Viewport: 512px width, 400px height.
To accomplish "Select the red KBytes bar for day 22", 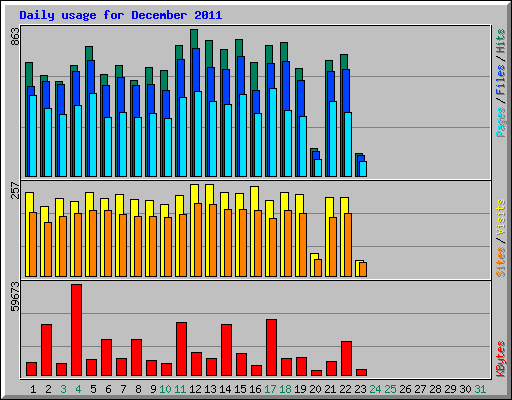I will click(346, 359).
